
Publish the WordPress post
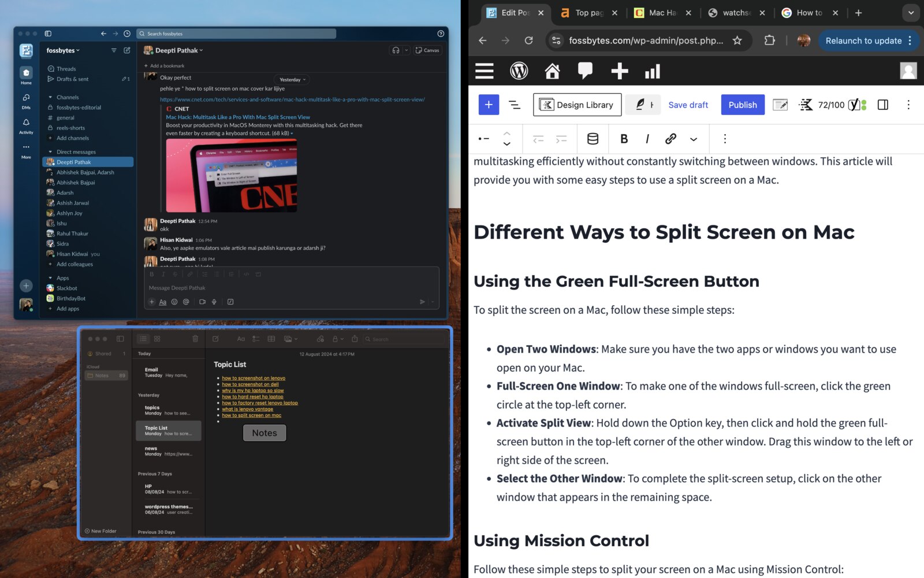coord(743,105)
